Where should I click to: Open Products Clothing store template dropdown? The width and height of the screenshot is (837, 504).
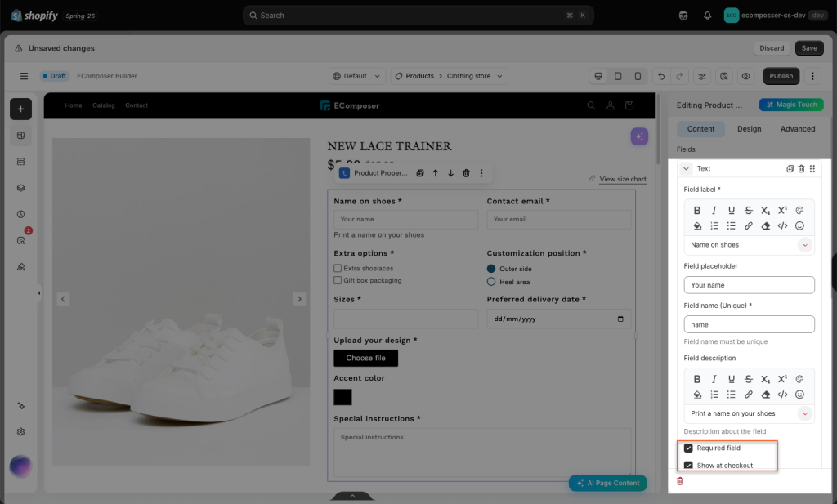[449, 76]
